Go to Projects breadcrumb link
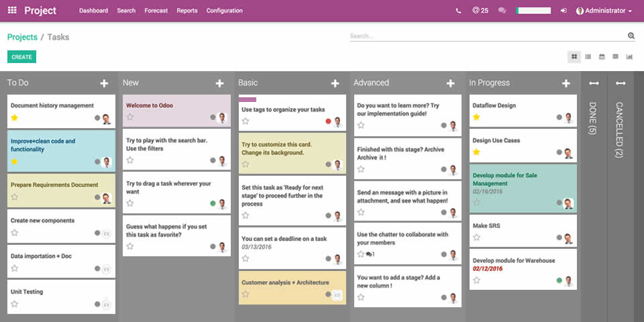The width and height of the screenshot is (644, 322). point(22,37)
